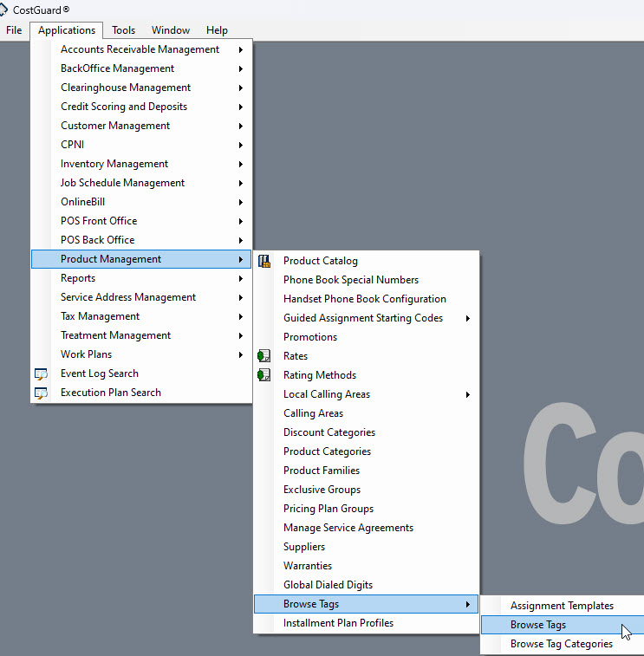Screen dimensions: 644x656
Task: Open Handset Phone Book Configuration
Action: (366, 299)
